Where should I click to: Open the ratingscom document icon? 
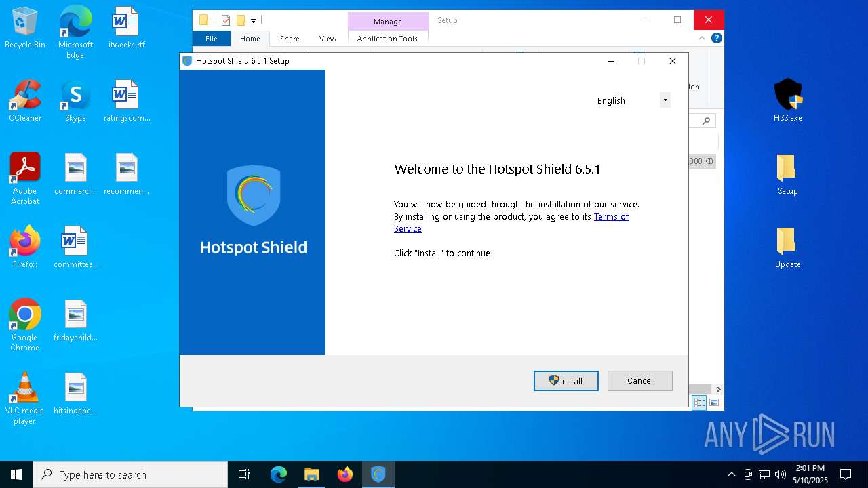coord(126,102)
